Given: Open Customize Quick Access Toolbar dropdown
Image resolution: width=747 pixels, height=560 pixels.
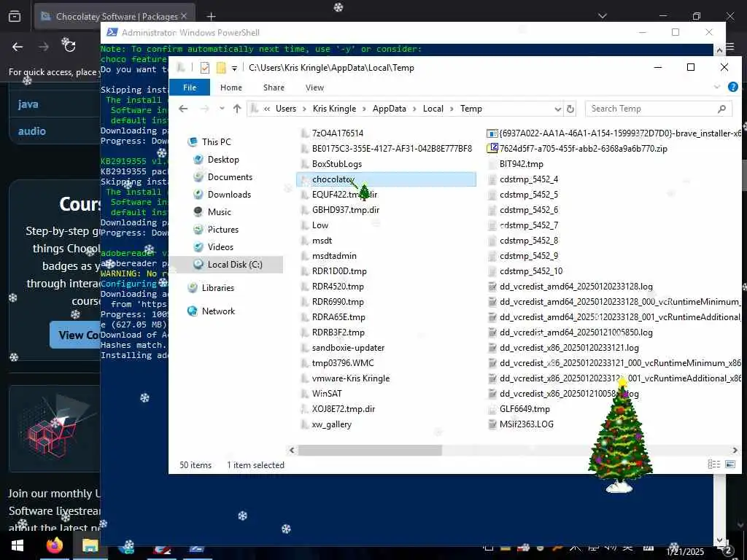Looking at the screenshot, I should pyautogui.click(x=234, y=68).
